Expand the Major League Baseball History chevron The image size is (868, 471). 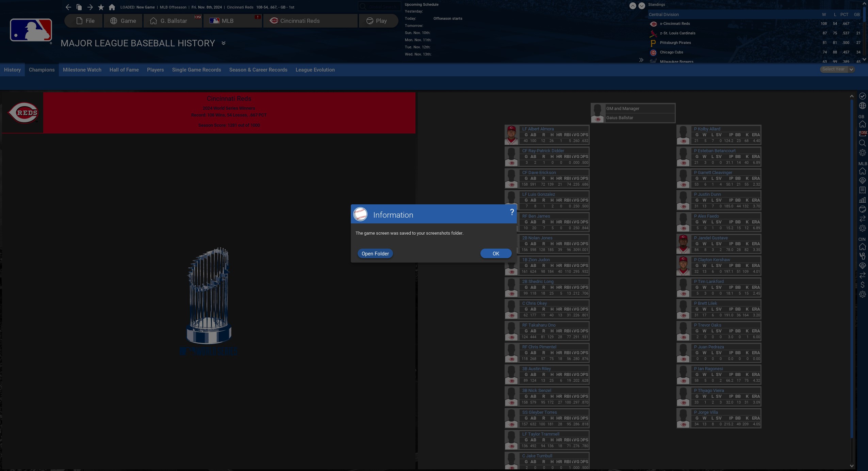coord(224,43)
